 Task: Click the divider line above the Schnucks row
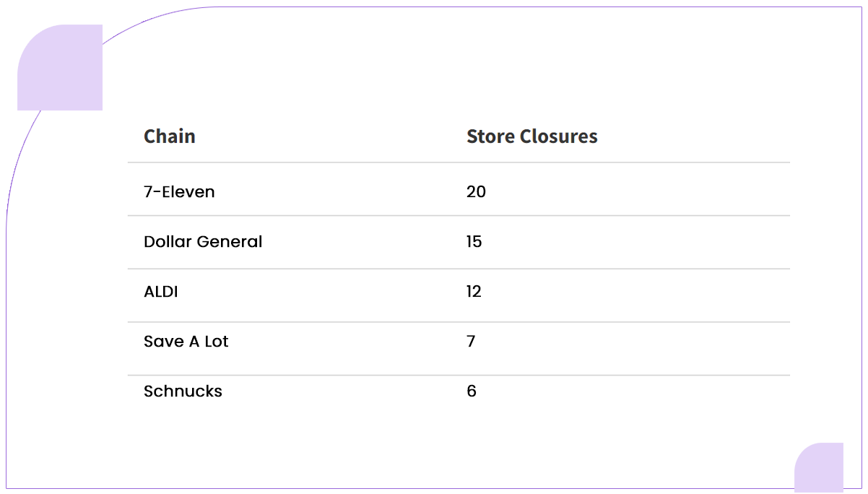click(x=459, y=375)
